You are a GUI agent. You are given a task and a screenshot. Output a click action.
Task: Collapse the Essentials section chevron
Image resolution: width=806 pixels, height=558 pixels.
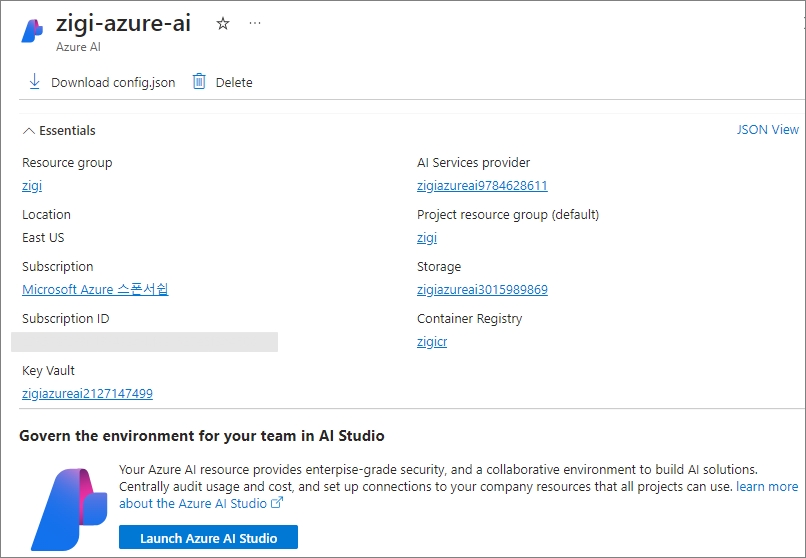29,131
